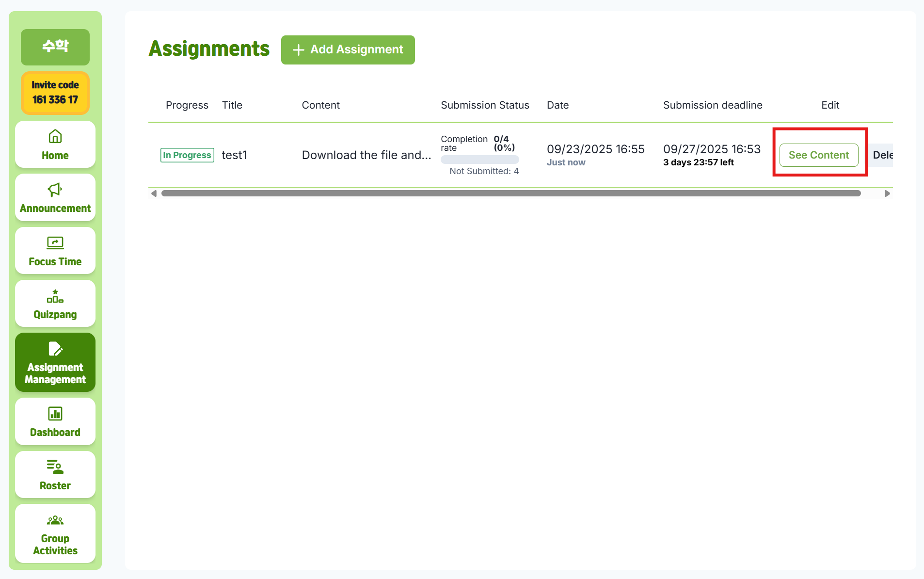Open the Dashboard chart icon
The width and height of the screenshot is (924, 579).
pyautogui.click(x=55, y=414)
